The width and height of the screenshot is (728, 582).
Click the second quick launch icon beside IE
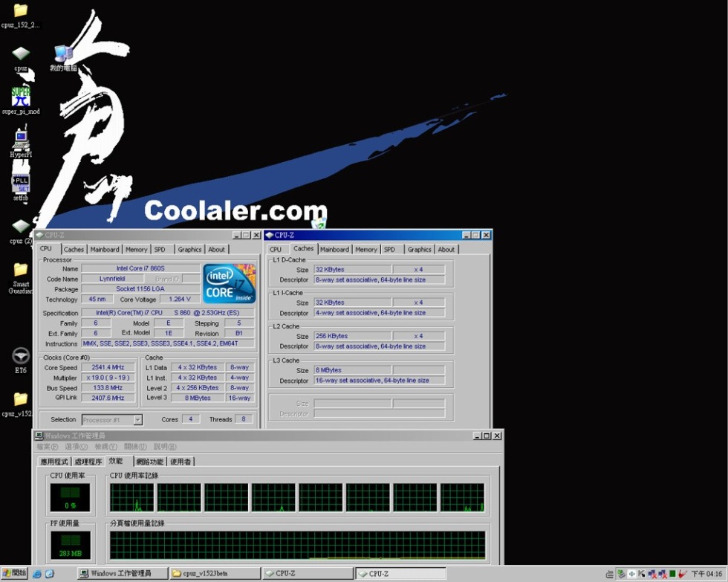tap(49, 574)
